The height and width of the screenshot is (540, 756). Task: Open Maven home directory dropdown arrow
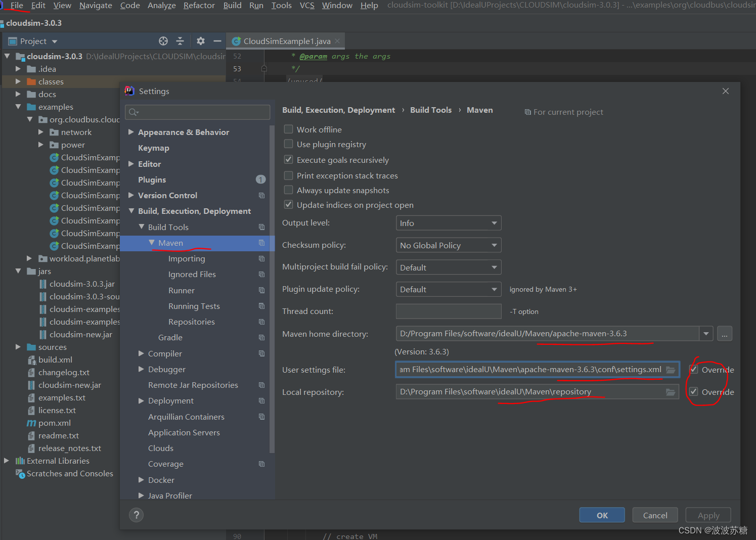click(x=706, y=334)
